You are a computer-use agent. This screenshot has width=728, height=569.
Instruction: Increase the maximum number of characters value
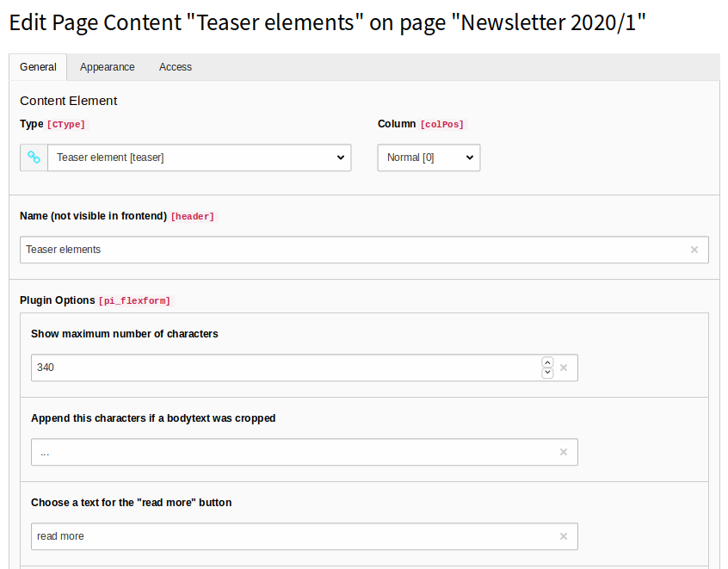pos(548,362)
